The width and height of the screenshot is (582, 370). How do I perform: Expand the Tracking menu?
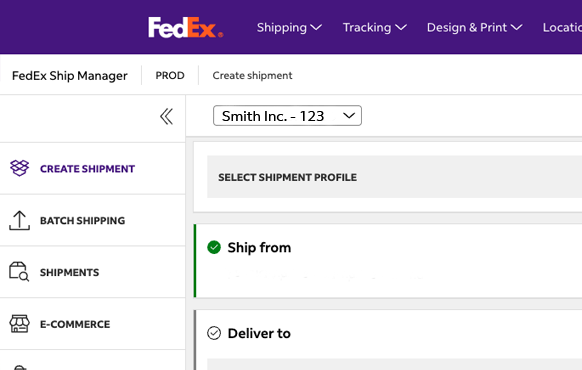point(375,27)
